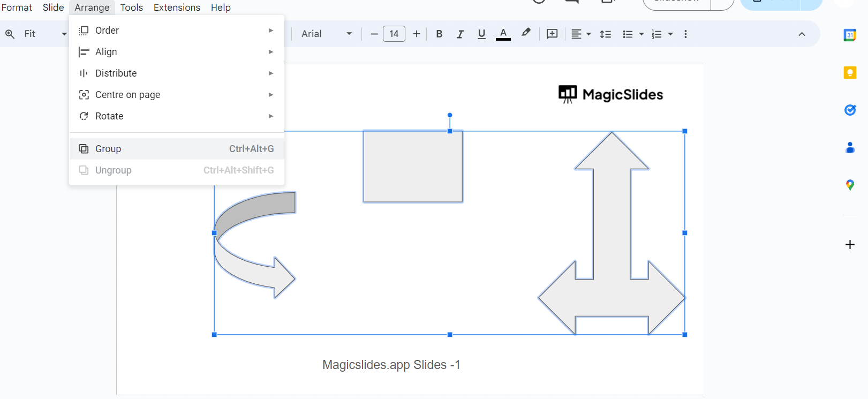Insert a comment using the toolbar icon

pos(552,34)
